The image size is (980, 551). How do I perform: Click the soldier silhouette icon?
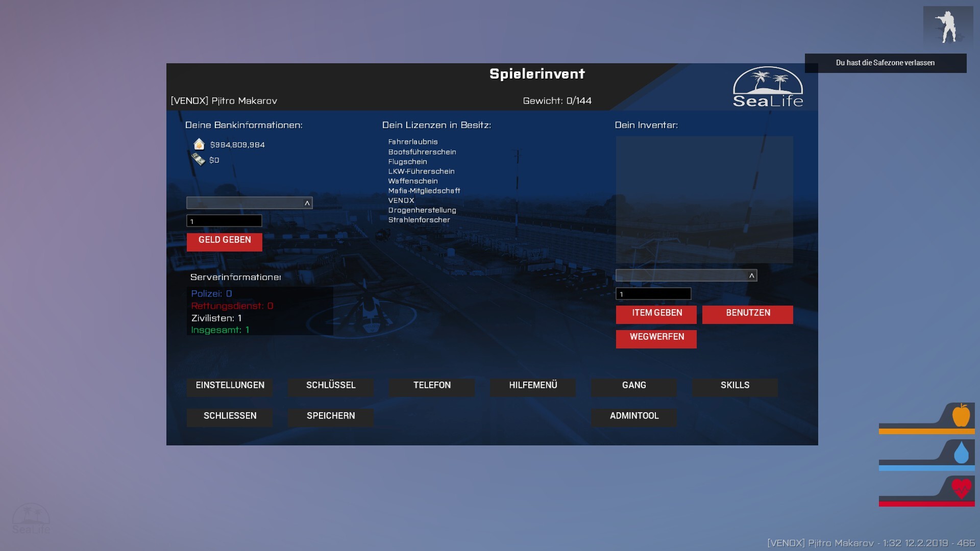coord(948,27)
